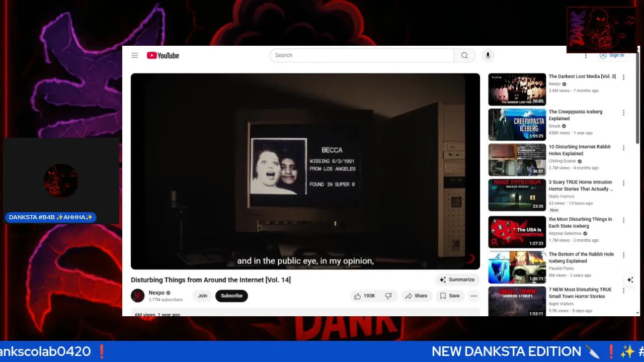
Task: Like the video with 193K thumbs up
Action: (x=365, y=296)
